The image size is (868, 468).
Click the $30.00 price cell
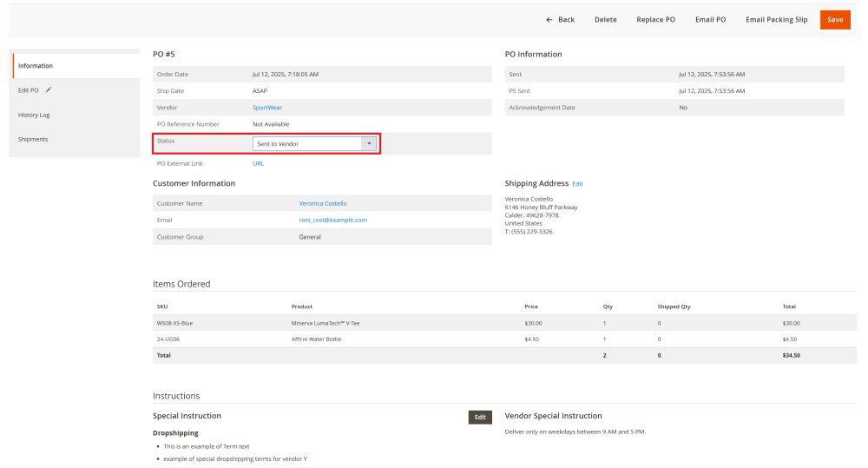tap(533, 323)
